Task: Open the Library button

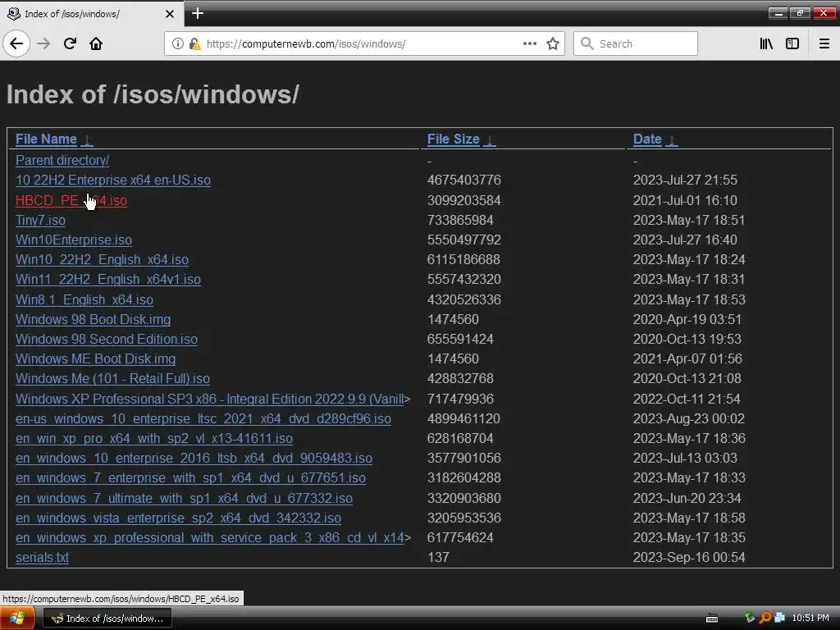Action: pyautogui.click(x=766, y=43)
